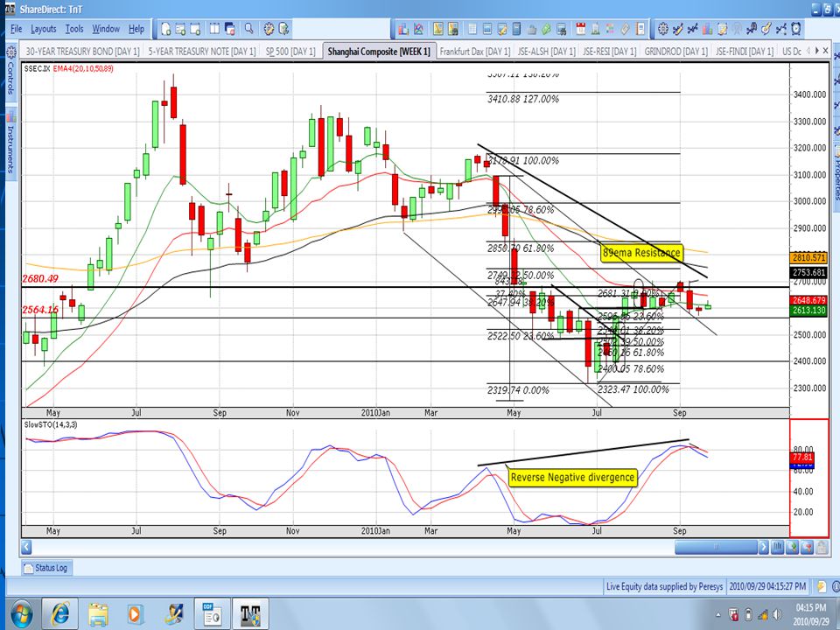Click the new chart document icon
The height and width of the screenshot is (630, 840).
pyautogui.click(x=166, y=29)
